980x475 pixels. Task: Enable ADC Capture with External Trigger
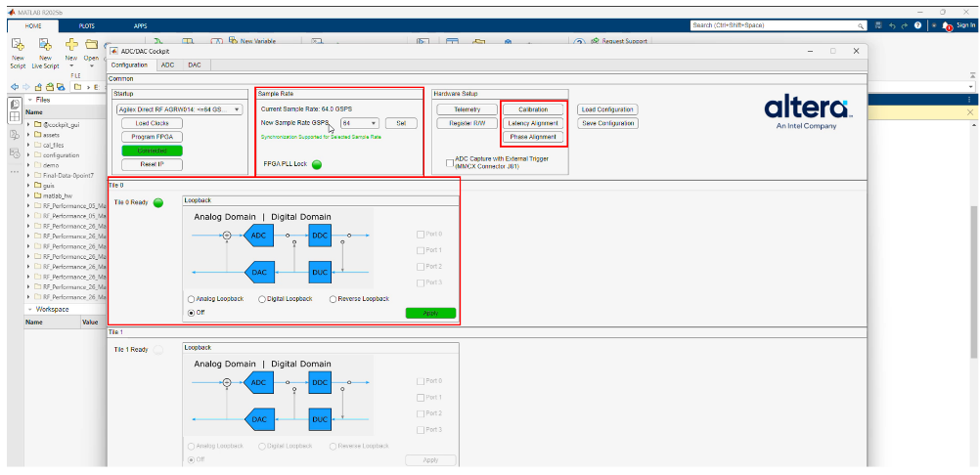[x=449, y=163]
